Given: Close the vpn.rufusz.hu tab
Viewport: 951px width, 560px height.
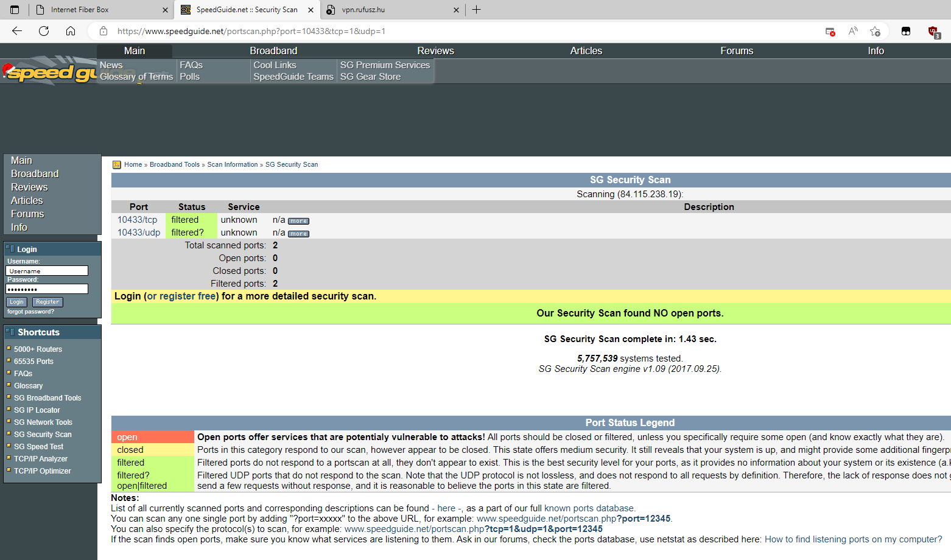Looking at the screenshot, I should [457, 10].
